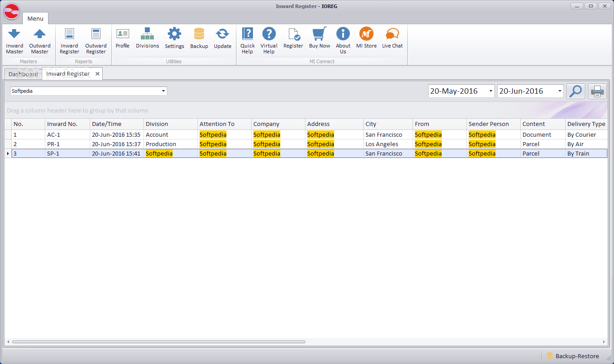
Task: Click the 20-Jun-2016 15:35 date cell
Action: [x=117, y=135]
